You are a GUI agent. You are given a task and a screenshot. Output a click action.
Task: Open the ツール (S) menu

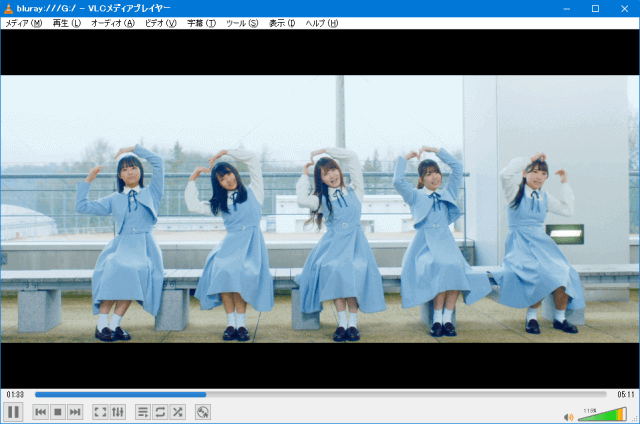242,23
